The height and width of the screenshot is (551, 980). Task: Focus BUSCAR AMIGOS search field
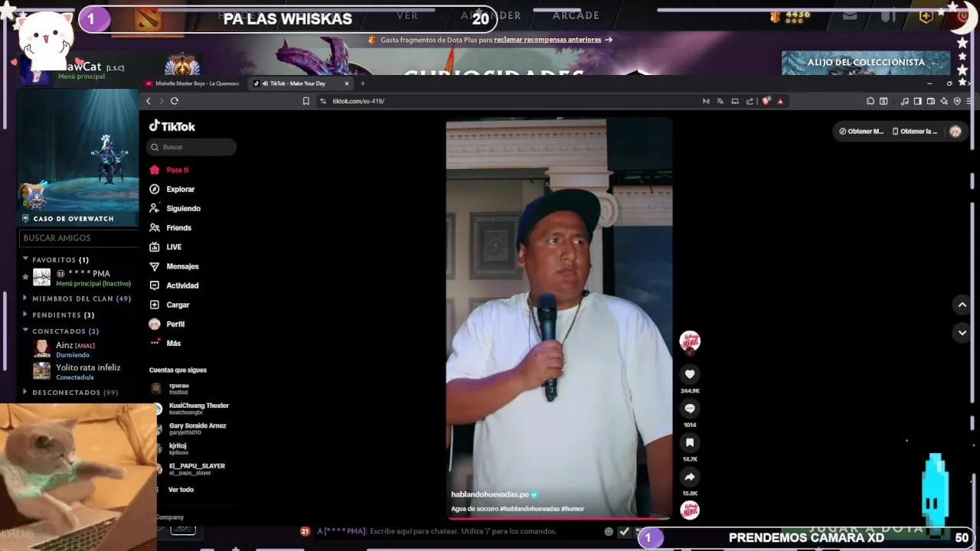pos(78,238)
